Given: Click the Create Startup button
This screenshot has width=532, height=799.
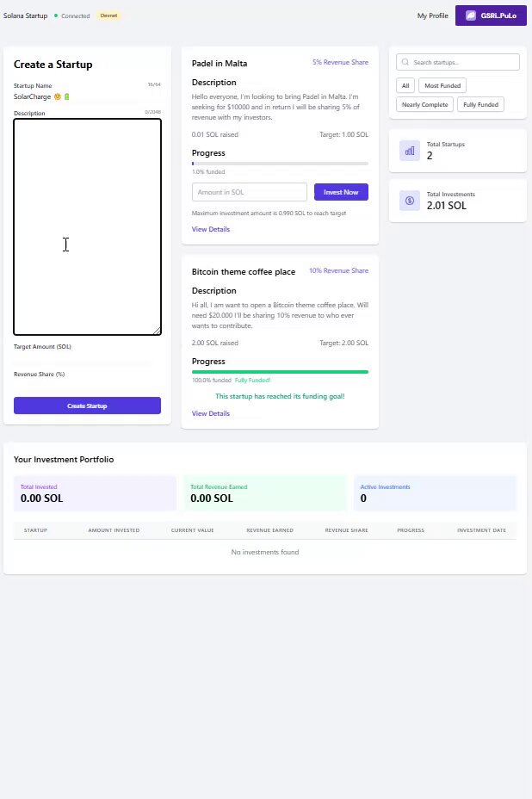Looking at the screenshot, I should (87, 406).
